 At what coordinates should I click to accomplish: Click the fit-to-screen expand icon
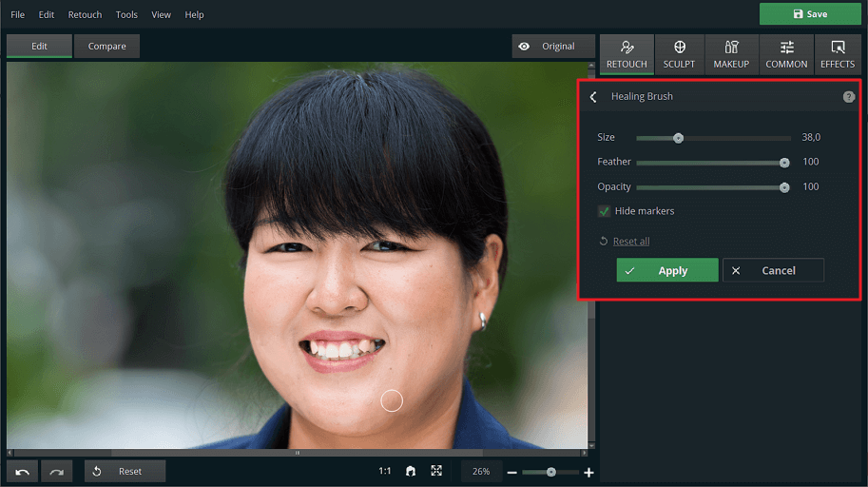point(436,471)
